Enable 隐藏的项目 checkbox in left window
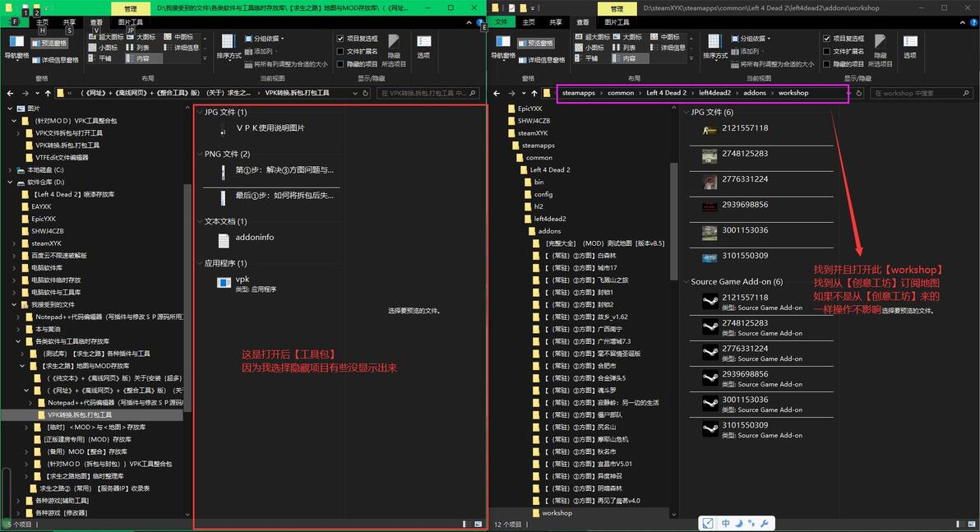980x532 pixels. coord(340,64)
